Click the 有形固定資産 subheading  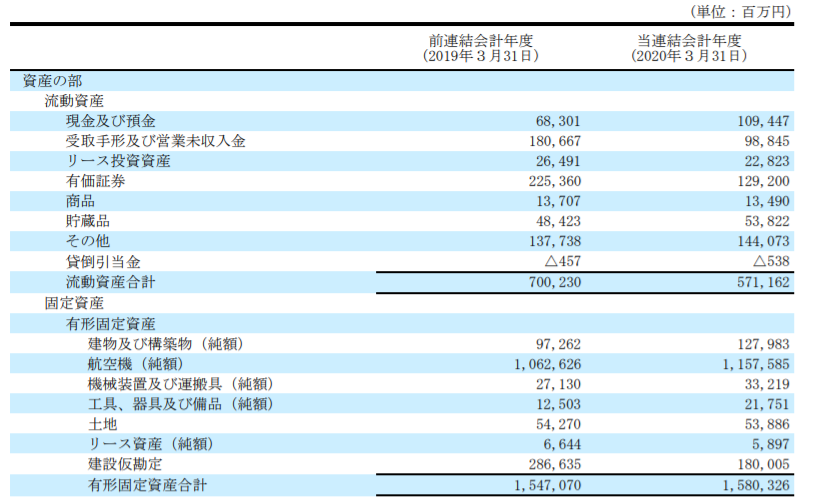point(110,324)
